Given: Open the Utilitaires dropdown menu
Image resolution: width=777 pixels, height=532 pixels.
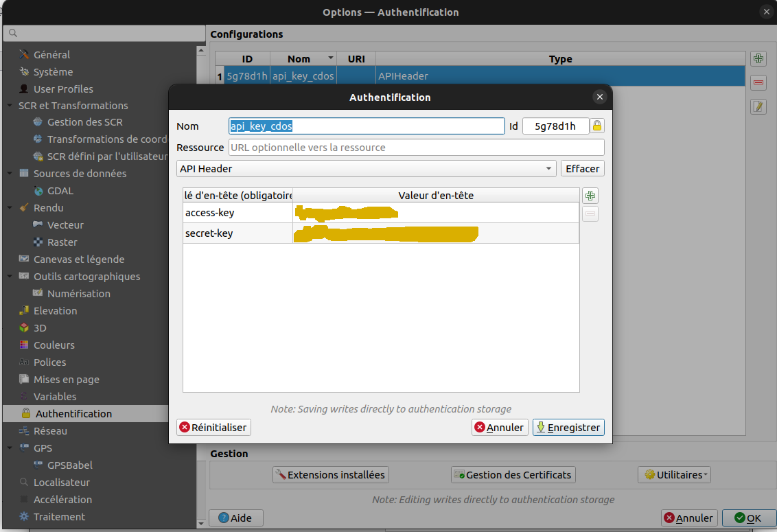Looking at the screenshot, I should pos(674,474).
